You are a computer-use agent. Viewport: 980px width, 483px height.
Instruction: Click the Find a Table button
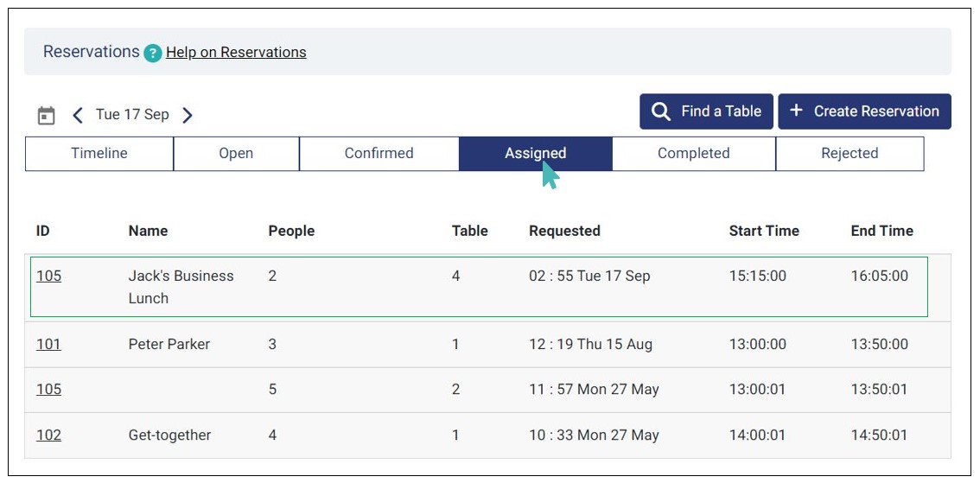(x=706, y=111)
